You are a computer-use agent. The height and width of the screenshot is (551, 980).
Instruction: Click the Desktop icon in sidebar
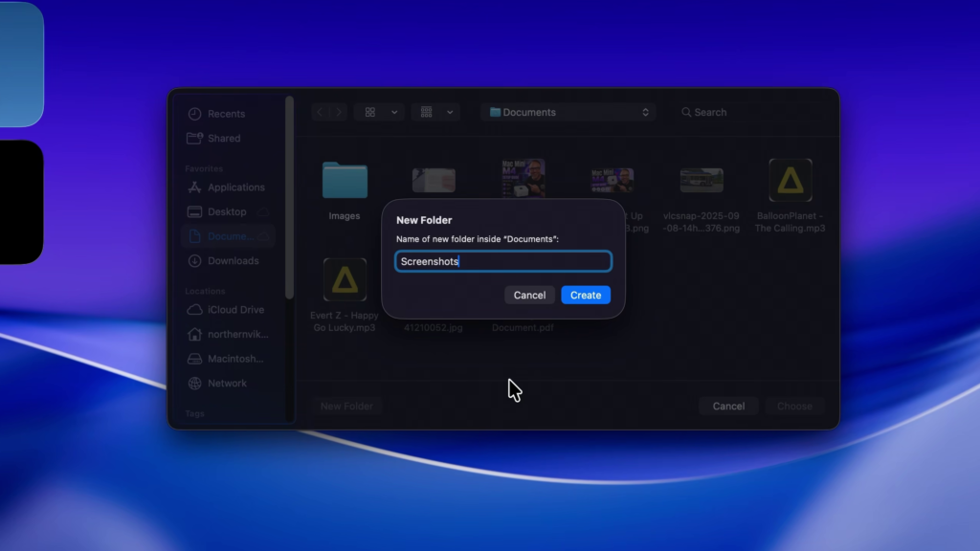[x=195, y=211]
